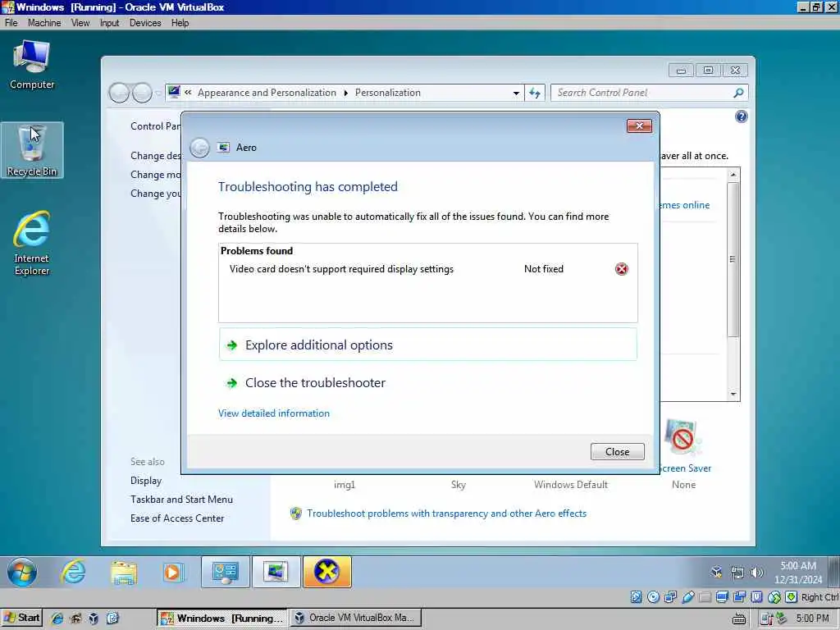Open the Input menu

tap(109, 23)
